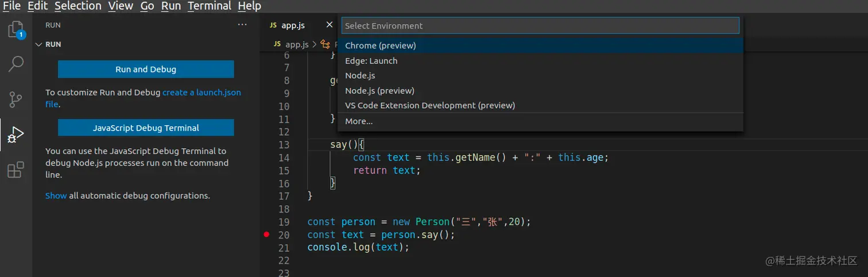Image resolution: width=868 pixels, height=277 pixels.
Task: Open the Terminal menu
Action: [x=210, y=6]
